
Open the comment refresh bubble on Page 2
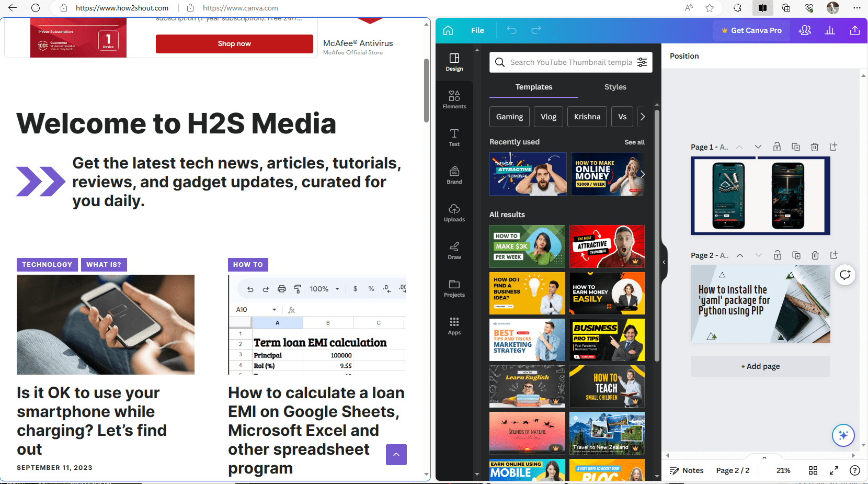[845, 275]
